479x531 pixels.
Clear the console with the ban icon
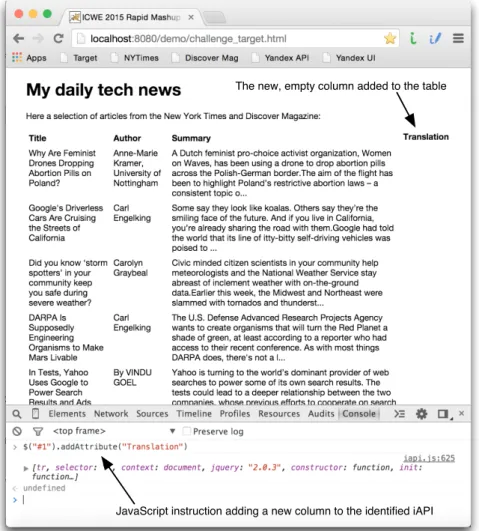pos(17,431)
